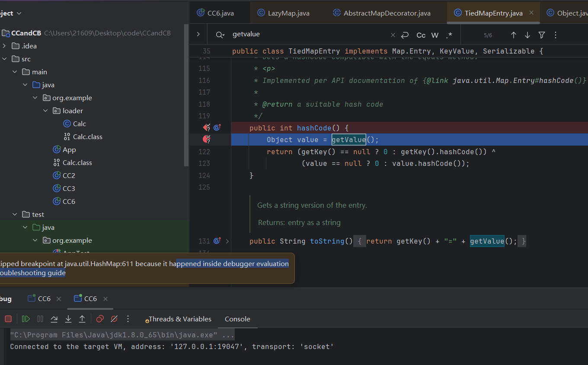The image size is (588, 365).
Task: Collapse the src folder
Action: [4, 59]
